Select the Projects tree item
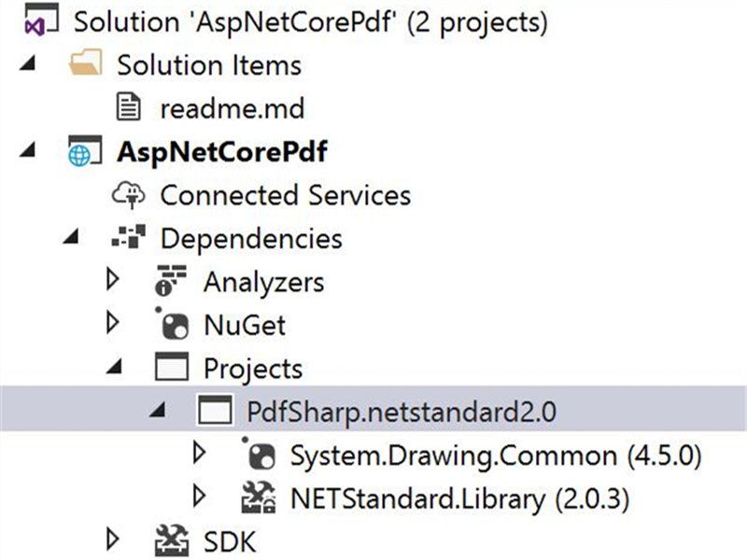Viewport: 747px width, 560px height. (253, 368)
